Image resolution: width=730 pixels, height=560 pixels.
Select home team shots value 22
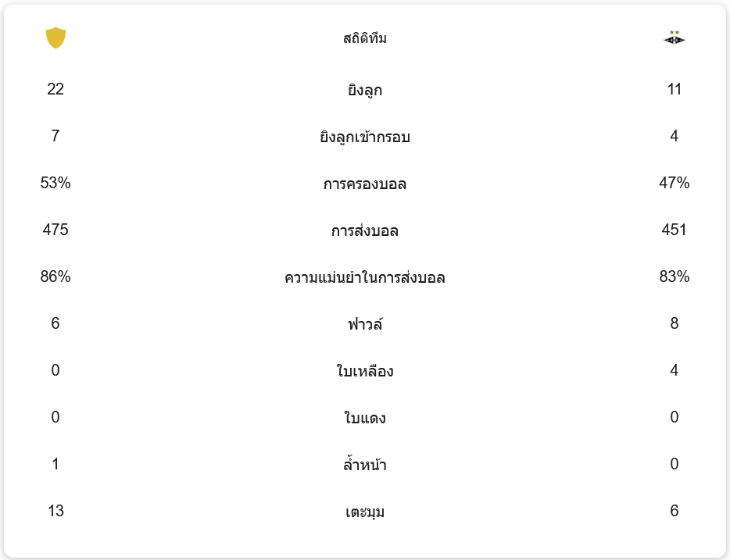(55, 89)
